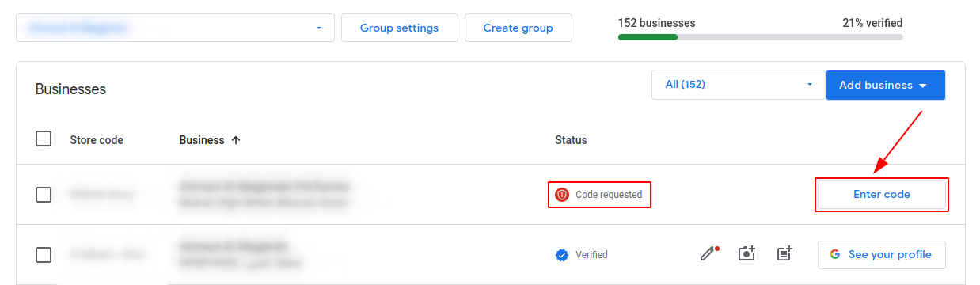This screenshot has height=285, width=980.
Task: Sort by Store code column header
Action: tap(97, 140)
